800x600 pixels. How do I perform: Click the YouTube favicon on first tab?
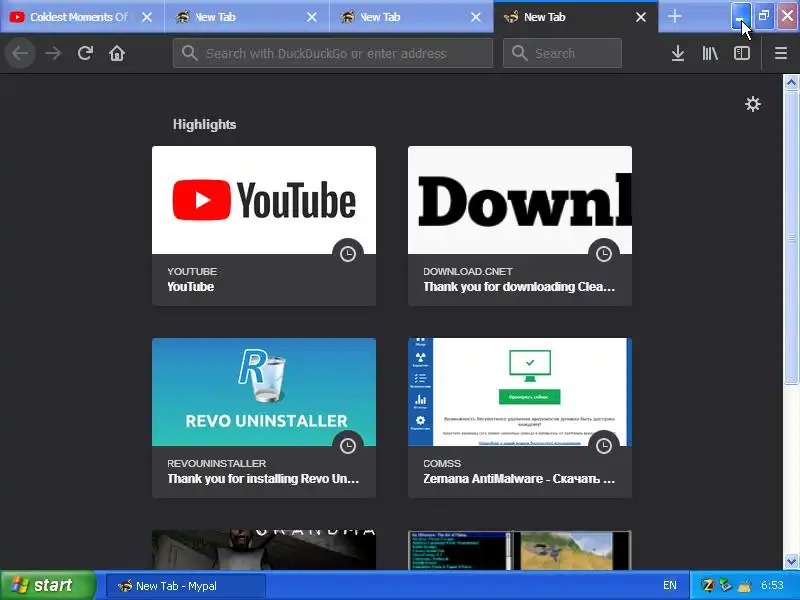(x=17, y=17)
